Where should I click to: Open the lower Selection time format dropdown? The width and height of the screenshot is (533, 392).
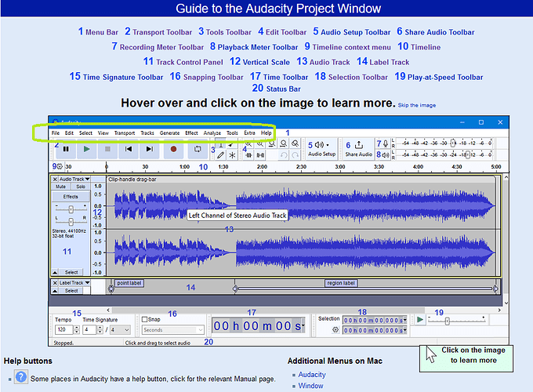coord(405,330)
